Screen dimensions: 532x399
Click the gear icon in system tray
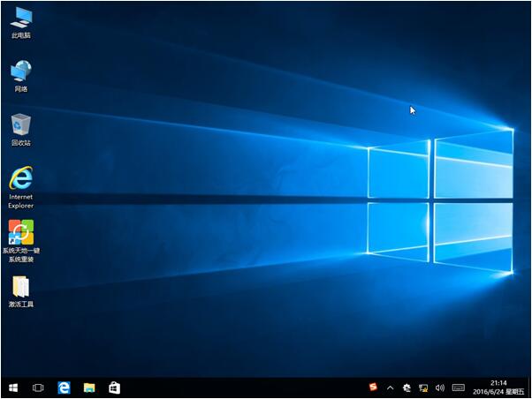(x=407, y=388)
